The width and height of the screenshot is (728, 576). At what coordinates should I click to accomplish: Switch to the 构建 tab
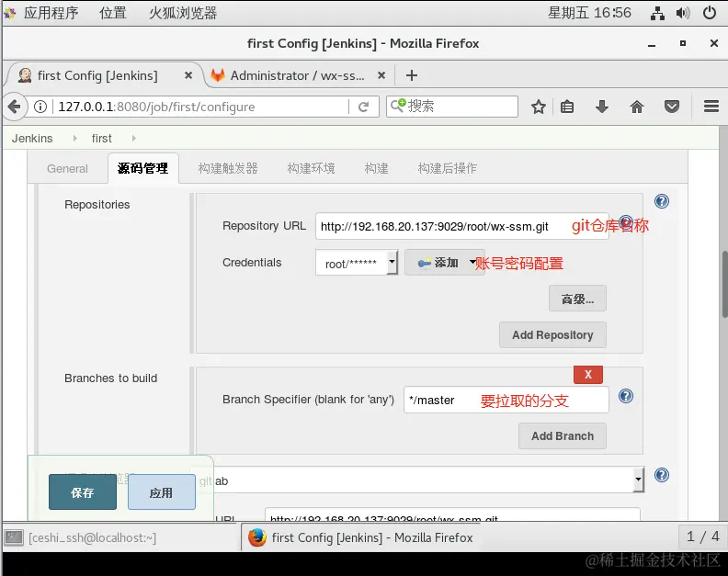tap(376, 168)
